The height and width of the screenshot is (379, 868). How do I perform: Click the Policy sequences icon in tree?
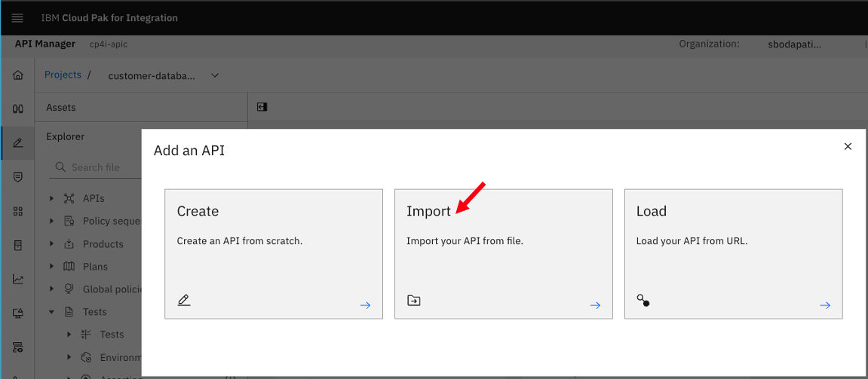[69, 221]
